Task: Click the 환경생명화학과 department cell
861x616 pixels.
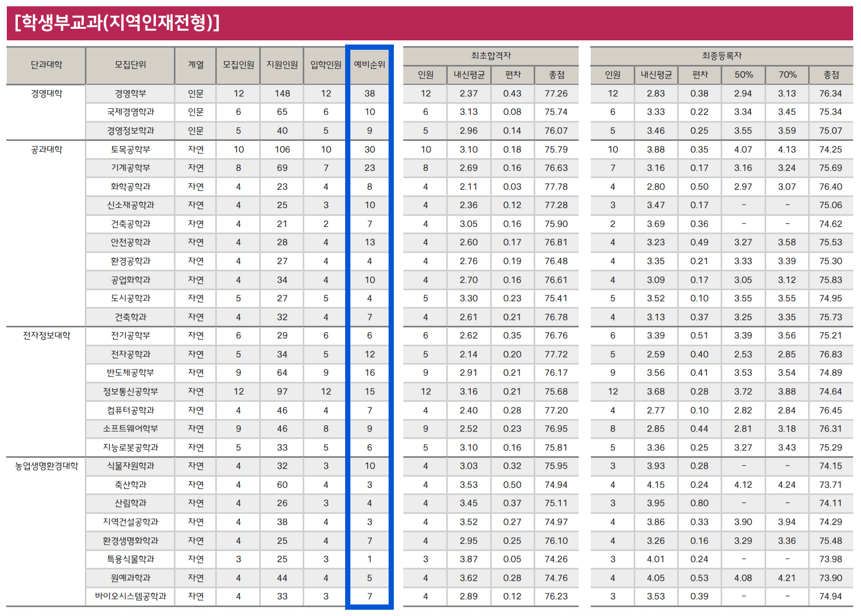Action: 130,541
